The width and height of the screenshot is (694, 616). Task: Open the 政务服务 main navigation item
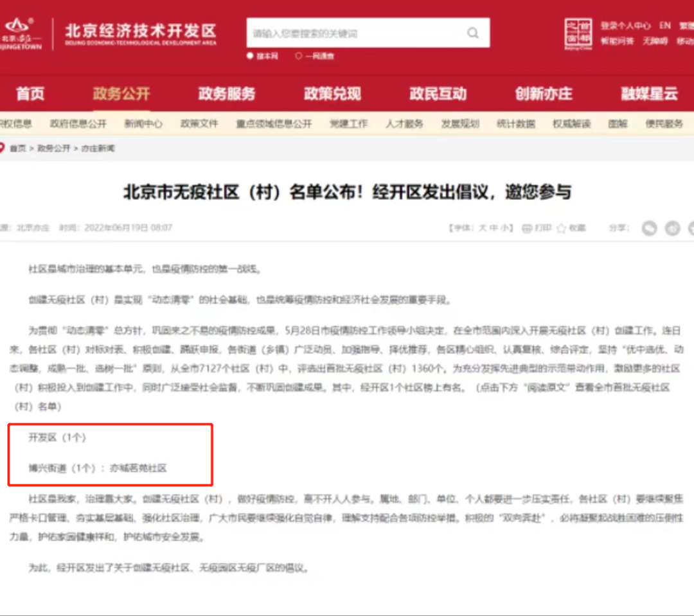click(227, 93)
